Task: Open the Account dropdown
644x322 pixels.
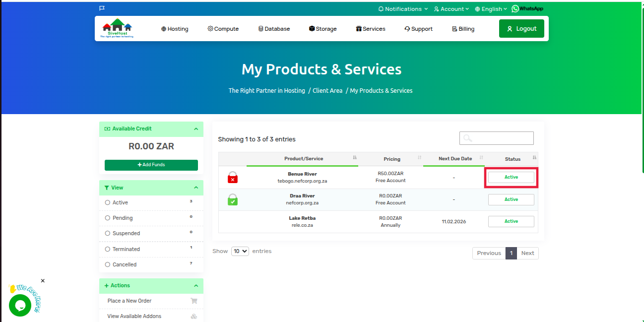Action: (x=451, y=9)
